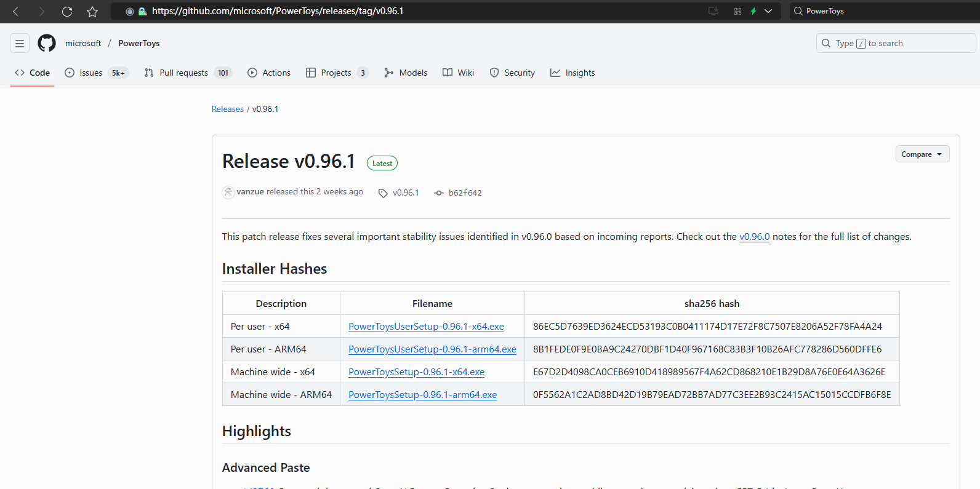Click the vanzue avatar image
The width and height of the screenshot is (980, 489).
(x=228, y=192)
